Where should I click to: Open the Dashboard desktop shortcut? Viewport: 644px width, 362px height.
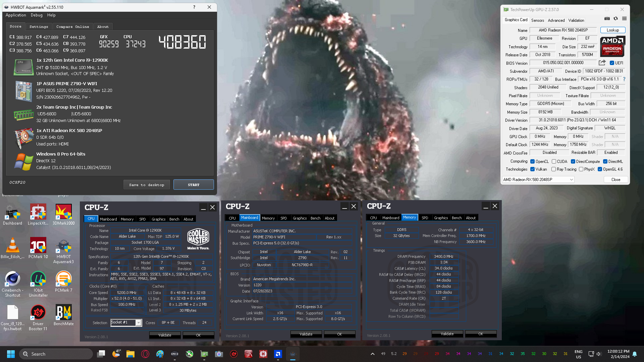point(13,215)
